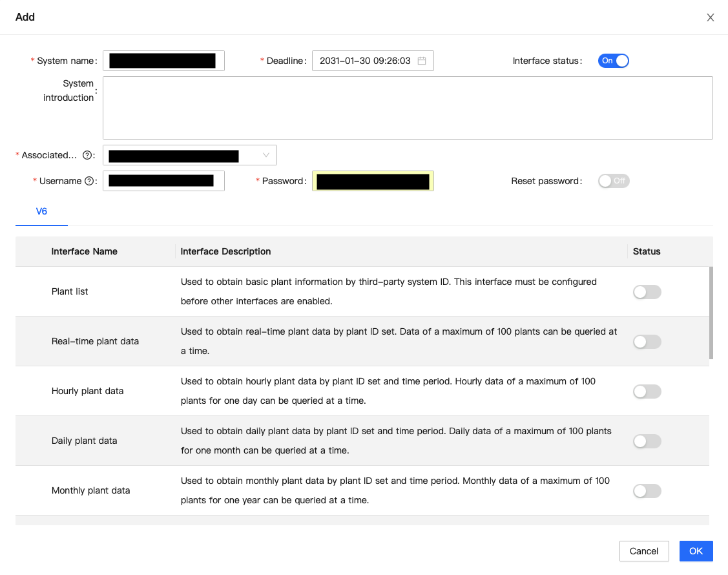Image resolution: width=728 pixels, height=575 pixels.
Task: Turn on Real-time plant data status
Action: 647,342
